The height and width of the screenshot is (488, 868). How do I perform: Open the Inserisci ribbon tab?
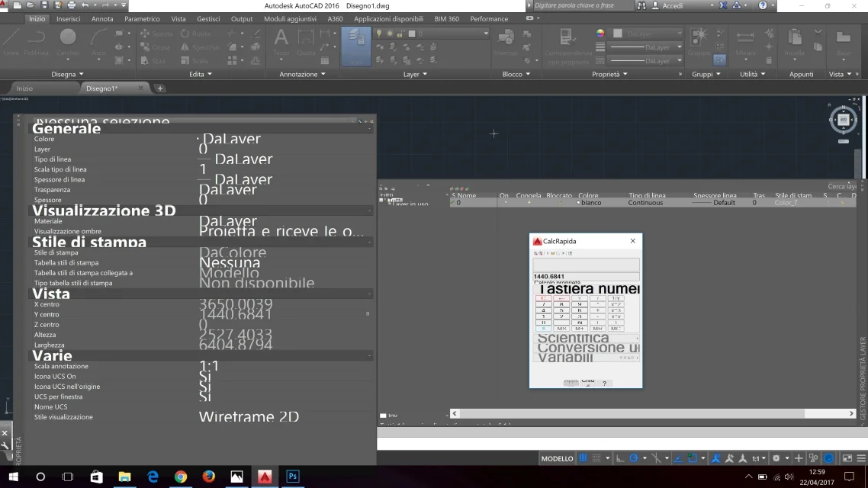click(68, 18)
